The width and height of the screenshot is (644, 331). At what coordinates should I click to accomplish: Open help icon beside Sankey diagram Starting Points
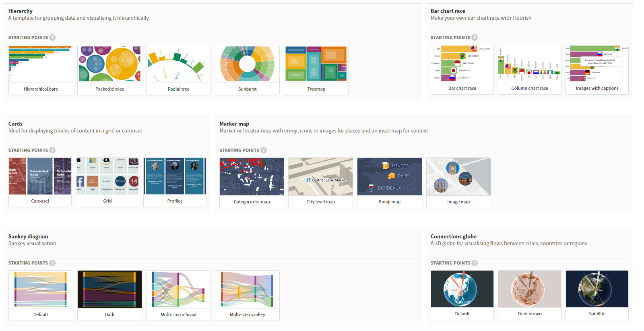(x=52, y=263)
